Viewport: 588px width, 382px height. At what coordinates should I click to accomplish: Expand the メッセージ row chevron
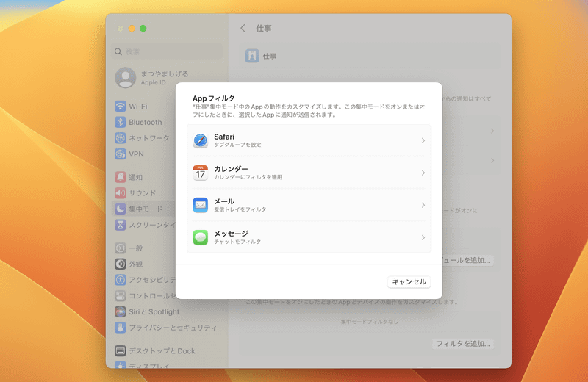(x=423, y=237)
